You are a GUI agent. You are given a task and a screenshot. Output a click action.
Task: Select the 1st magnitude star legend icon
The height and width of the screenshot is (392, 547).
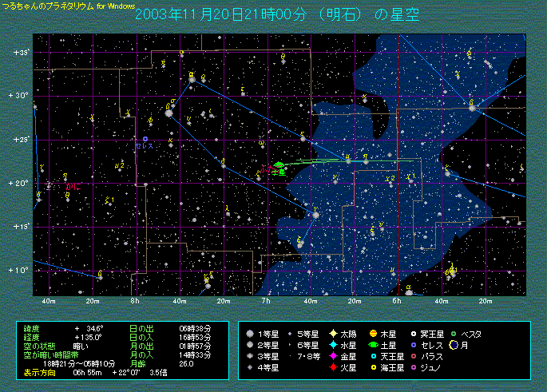[251, 334]
